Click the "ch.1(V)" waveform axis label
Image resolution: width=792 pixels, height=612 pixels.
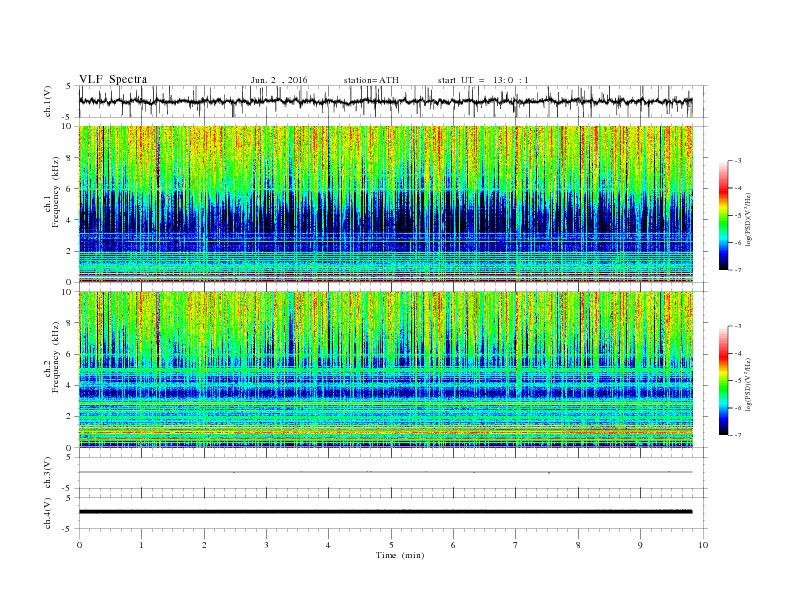48,101
